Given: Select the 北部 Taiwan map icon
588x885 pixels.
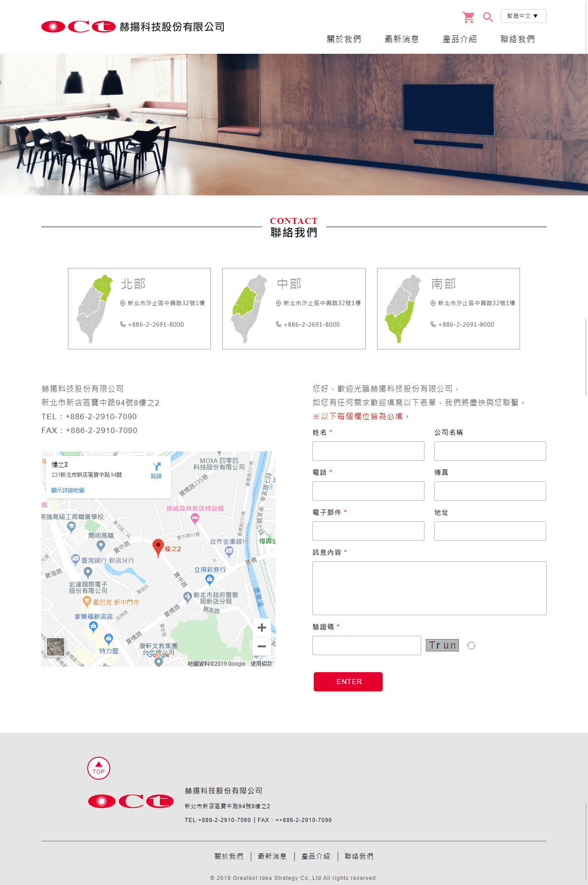Looking at the screenshot, I should click(95, 309).
